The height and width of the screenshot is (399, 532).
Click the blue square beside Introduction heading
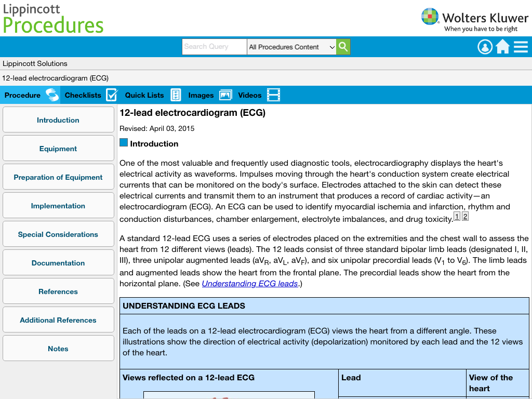[124, 142]
